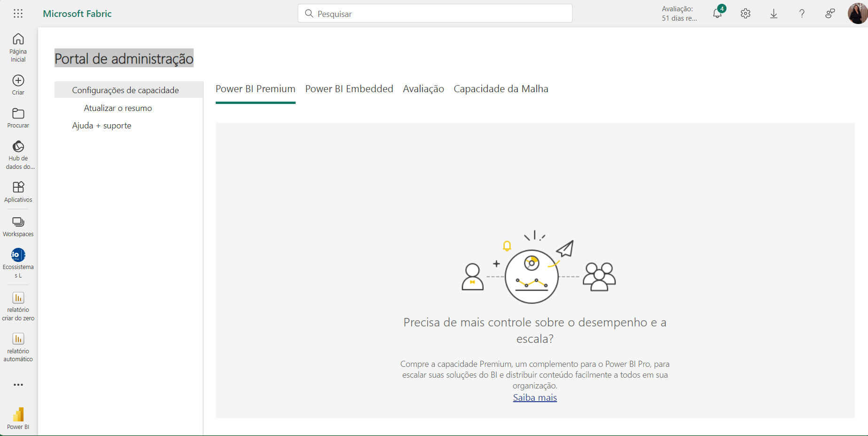Open relatório criar do zero item

(18, 306)
